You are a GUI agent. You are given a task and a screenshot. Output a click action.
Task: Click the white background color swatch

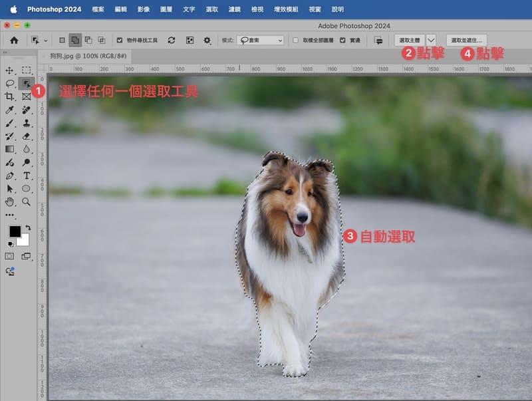[x=24, y=240]
